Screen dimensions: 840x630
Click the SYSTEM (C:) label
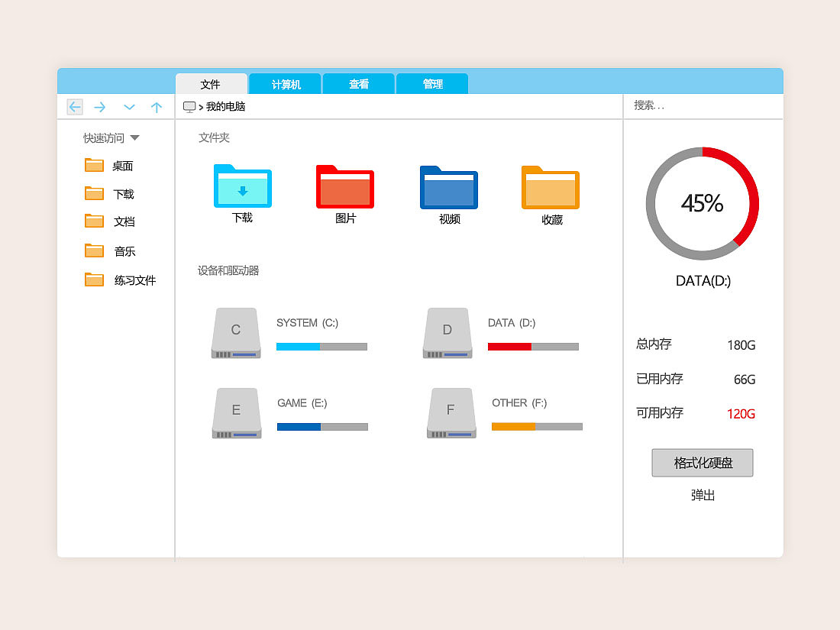click(307, 323)
